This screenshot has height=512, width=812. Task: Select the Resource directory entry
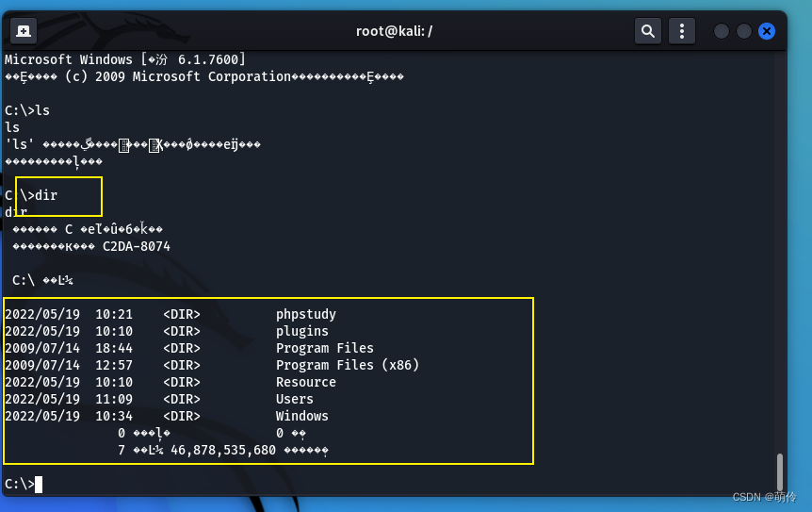(306, 382)
